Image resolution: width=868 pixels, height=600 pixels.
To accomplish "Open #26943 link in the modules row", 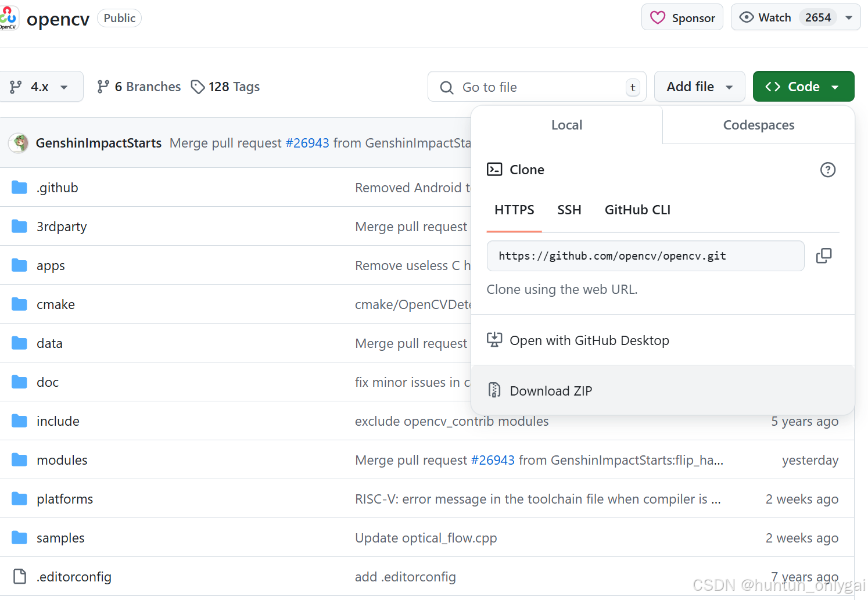I will pyautogui.click(x=493, y=460).
